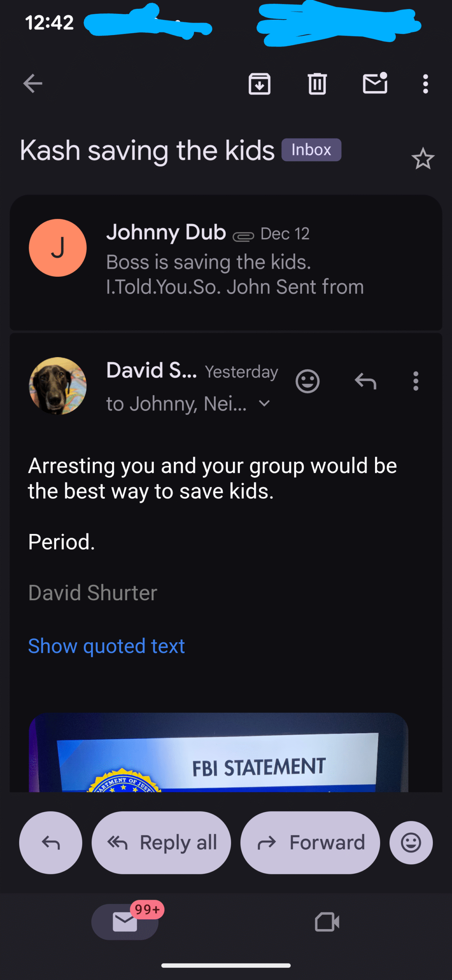The width and height of the screenshot is (452, 980).
Task: Delete the conversation with trash icon
Action: pos(317,83)
